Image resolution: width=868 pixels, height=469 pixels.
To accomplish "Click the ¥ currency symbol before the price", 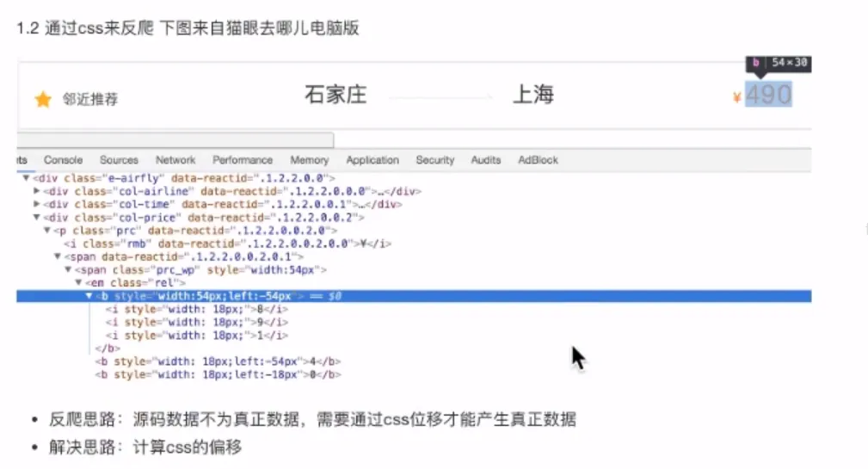I will point(737,97).
